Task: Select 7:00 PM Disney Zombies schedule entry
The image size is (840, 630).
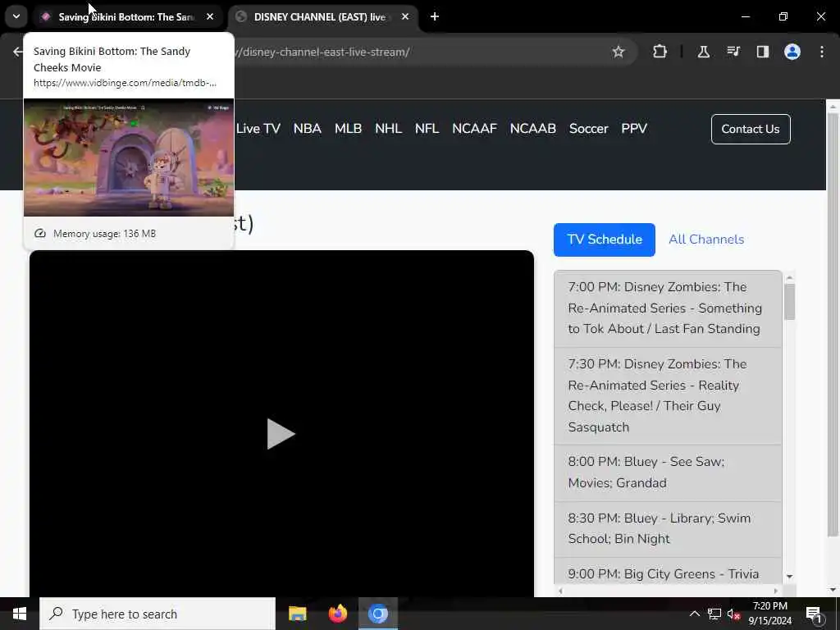Action: pyautogui.click(x=668, y=308)
